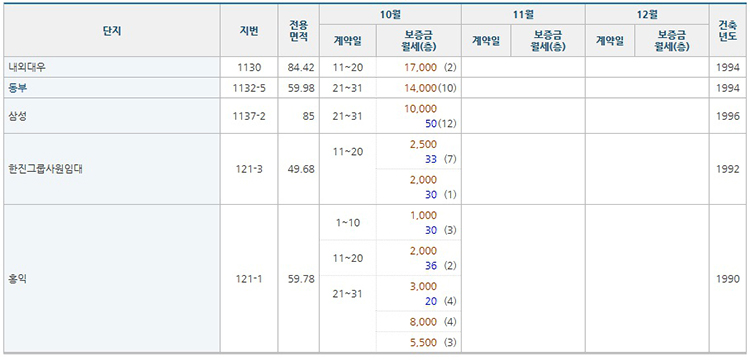Click the 12월 month header
750x361 pixels.
(x=647, y=15)
